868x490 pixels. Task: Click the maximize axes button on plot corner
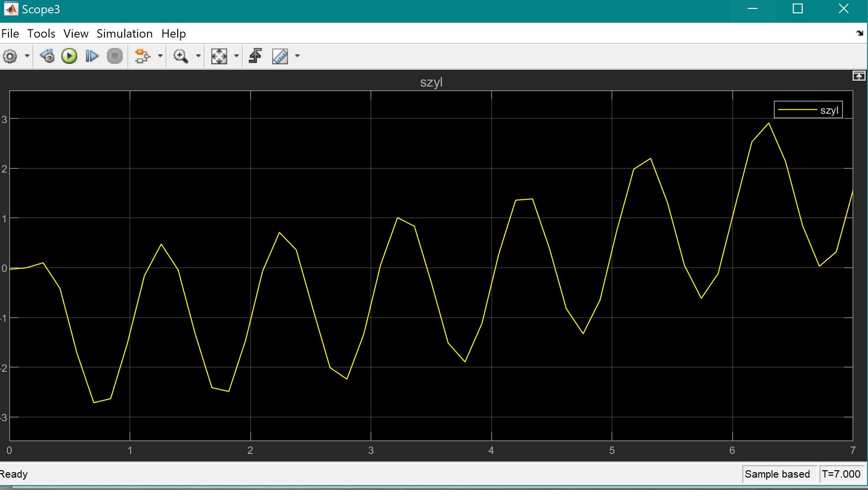(859, 76)
